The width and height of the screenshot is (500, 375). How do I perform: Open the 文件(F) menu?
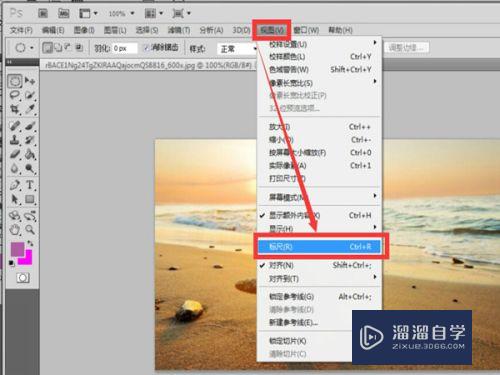(x=21, y=30)
